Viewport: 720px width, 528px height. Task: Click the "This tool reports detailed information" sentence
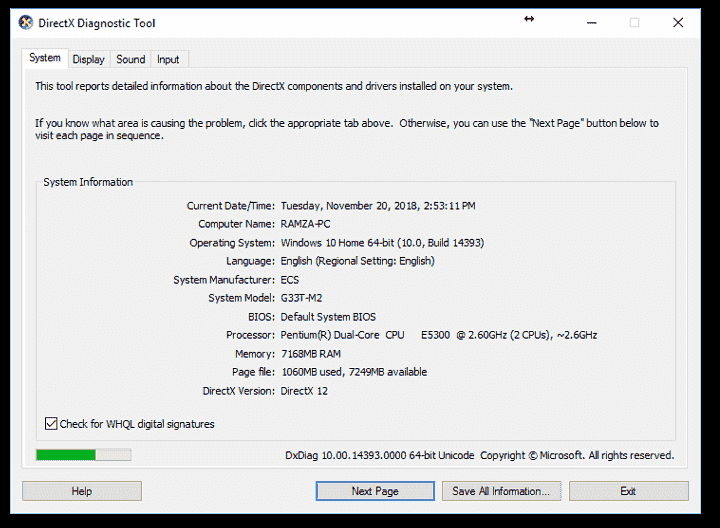[x=274, y=86]
